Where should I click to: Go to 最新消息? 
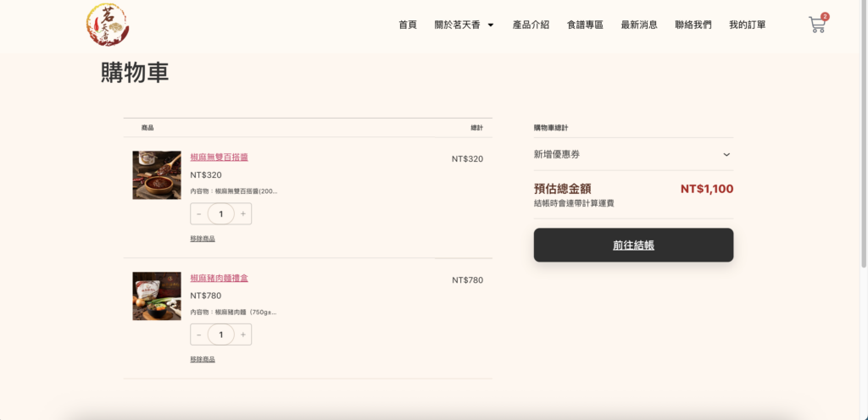click(639, 25)
